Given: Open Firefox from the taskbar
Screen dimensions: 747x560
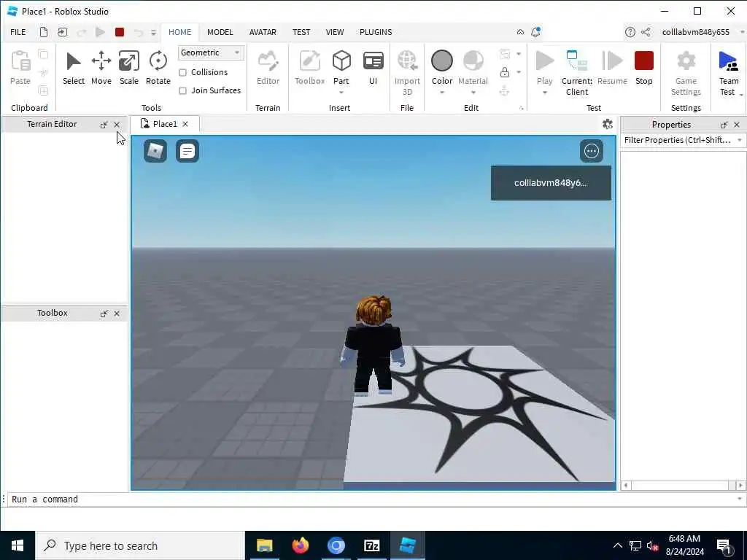Looking at the screenshot, I should tap(300, 545).
